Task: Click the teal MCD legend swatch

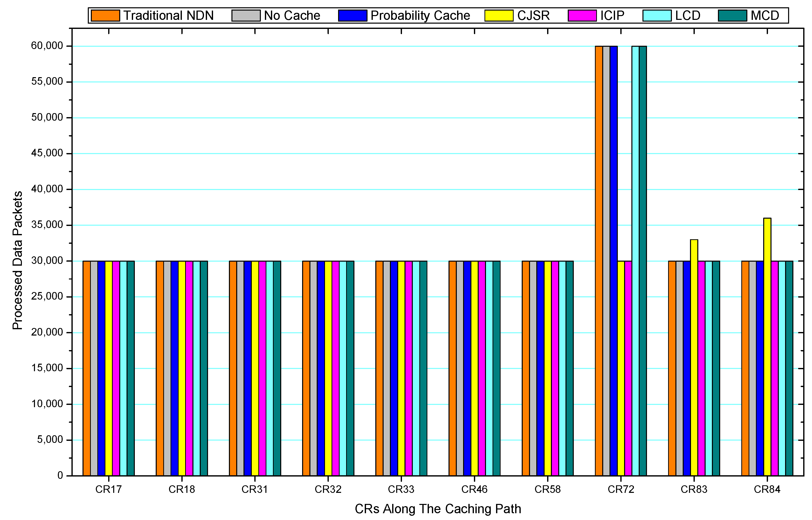Action: (732, 16)
